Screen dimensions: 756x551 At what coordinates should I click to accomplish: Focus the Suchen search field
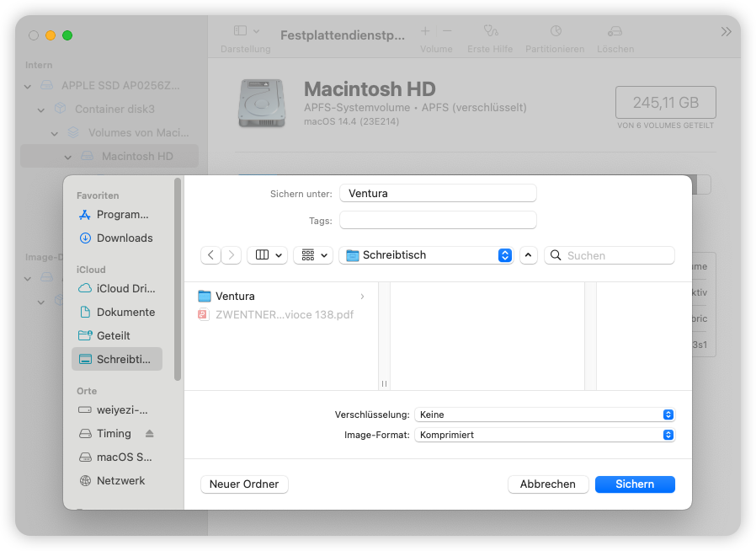610,255
